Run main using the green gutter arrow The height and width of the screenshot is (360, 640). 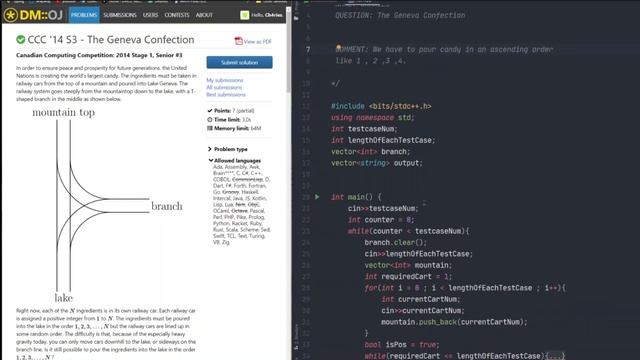(x=317, y=197)
